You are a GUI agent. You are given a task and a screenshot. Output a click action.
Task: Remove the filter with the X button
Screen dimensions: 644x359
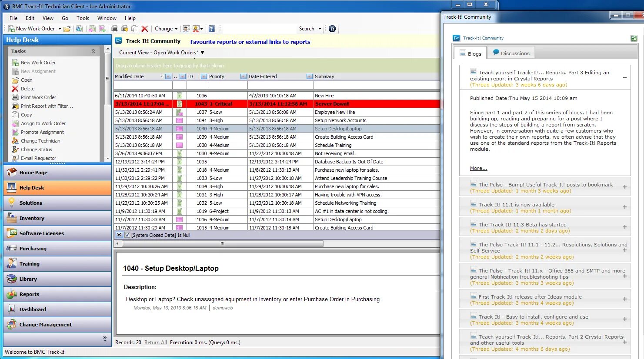point(119,235)
